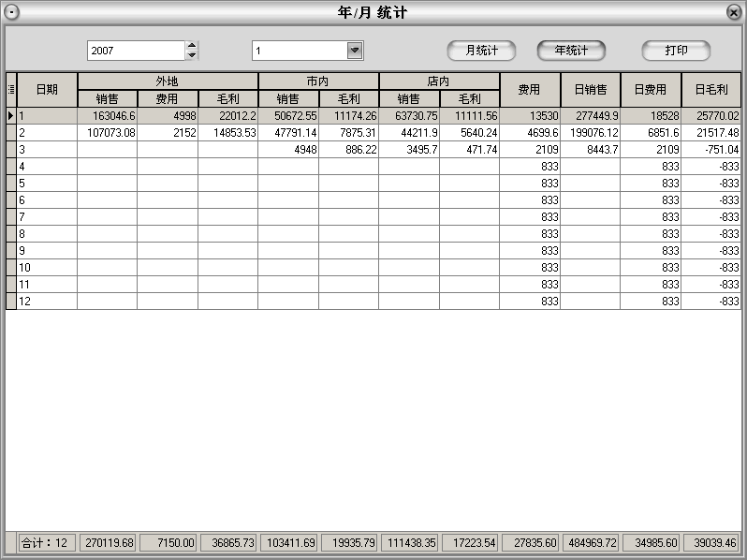This screenshot has height=560, width=747.
Task: Select cell 886.22 in row 3
Action: click(x=349, y=150)
